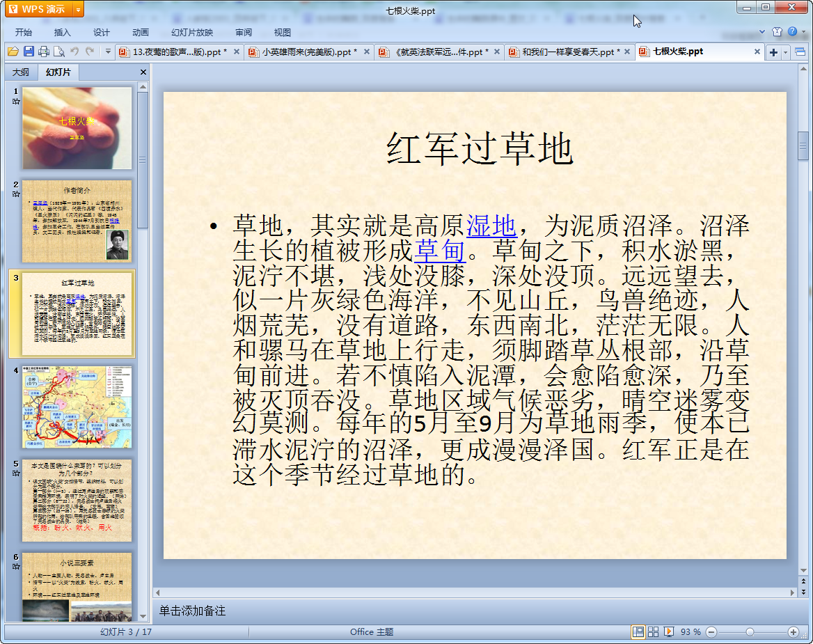Click the slide title 红军过草地
Viewport: 813px width, 644px height.
click(x=480, y=149)
